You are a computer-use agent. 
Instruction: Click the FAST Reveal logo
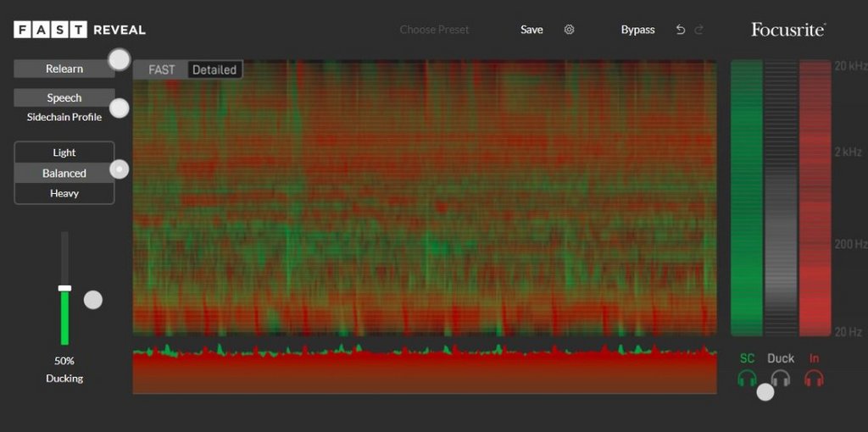(79, 30)
